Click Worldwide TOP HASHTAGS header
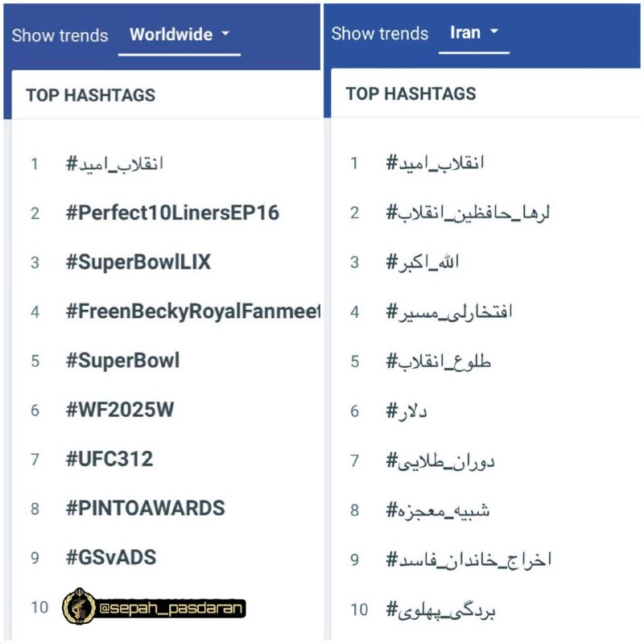644x644 pixels. coord(91,95)
